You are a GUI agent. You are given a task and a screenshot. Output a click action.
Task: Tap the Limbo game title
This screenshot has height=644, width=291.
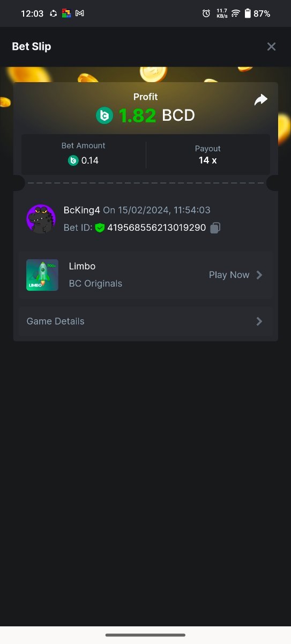(x=82, y=266)
